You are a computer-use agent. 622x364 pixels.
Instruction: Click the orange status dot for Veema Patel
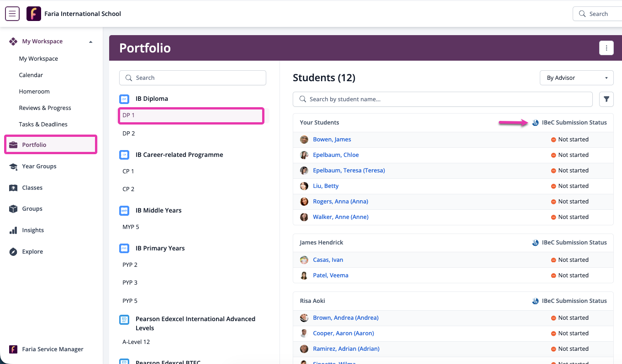553,276
